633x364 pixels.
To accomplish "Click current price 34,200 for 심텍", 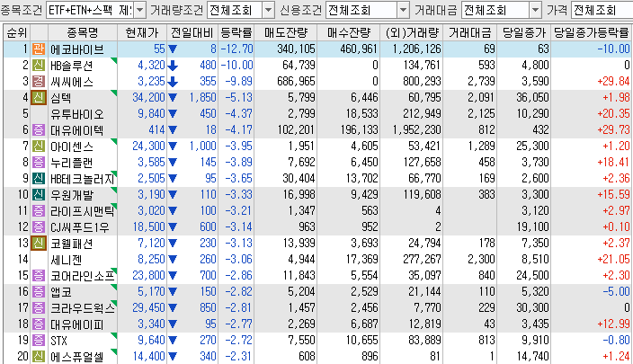I will pos(148,98).
